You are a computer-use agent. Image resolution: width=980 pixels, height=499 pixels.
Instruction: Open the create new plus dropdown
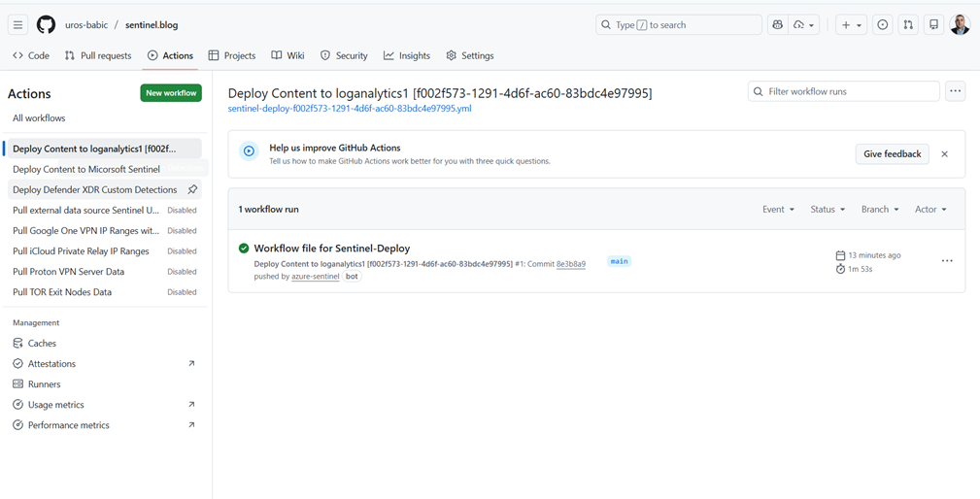(851, 25)
